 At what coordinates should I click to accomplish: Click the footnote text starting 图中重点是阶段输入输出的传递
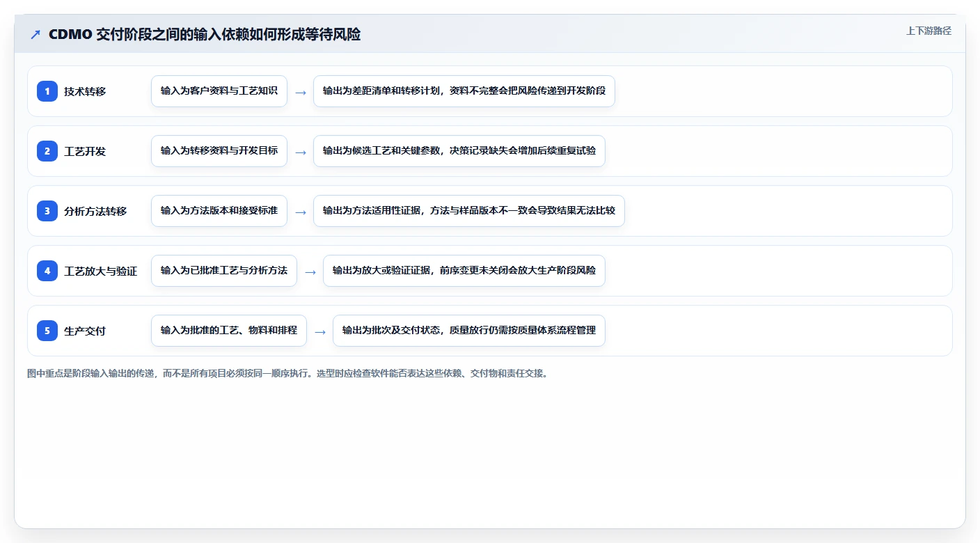[288, 373]
